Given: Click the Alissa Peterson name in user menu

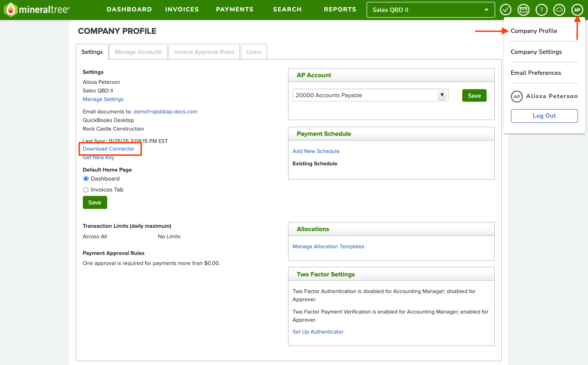Looking at the screenshot, I should point(552,96).
